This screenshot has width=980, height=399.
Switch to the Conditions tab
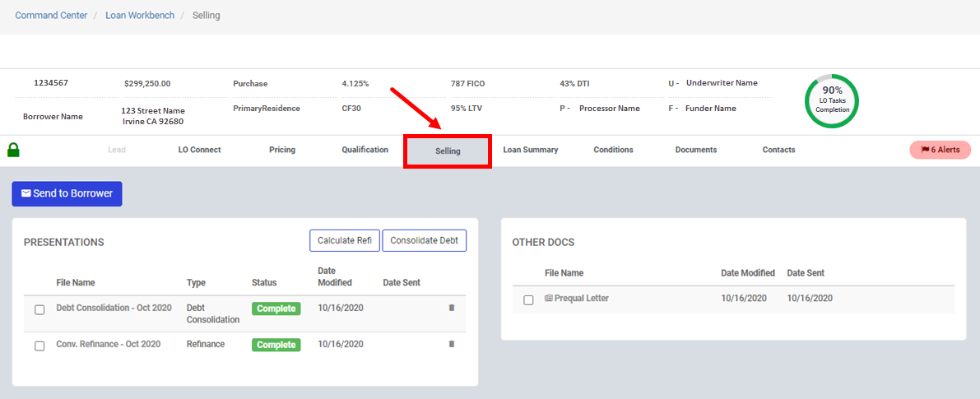[613, 150]
